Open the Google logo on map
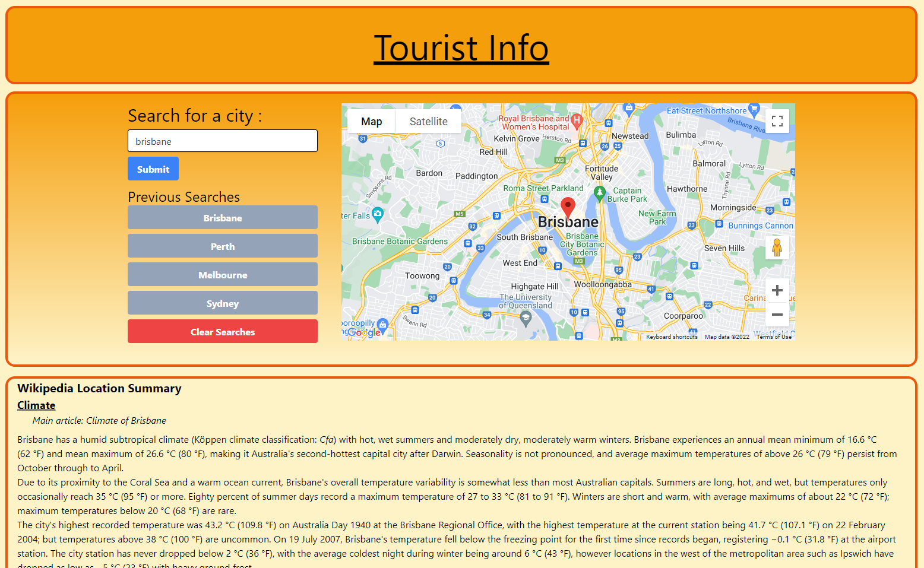Screen dimensions: 924x568 364,332
